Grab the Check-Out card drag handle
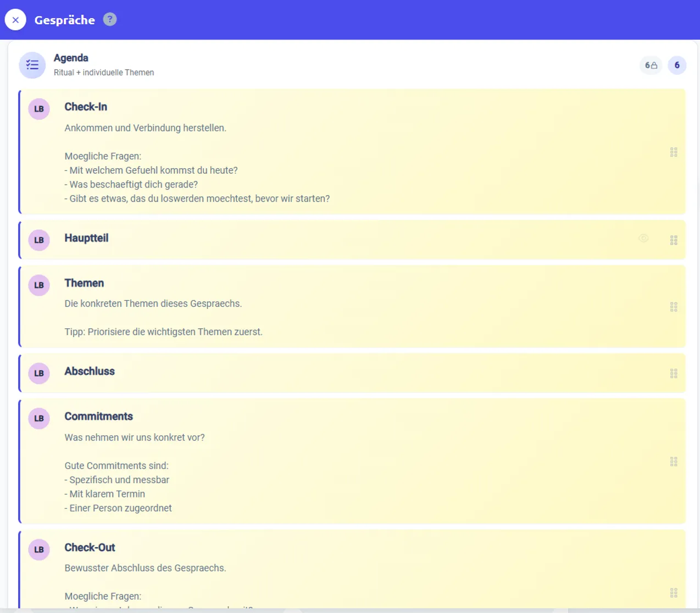 tap(674, 593)
